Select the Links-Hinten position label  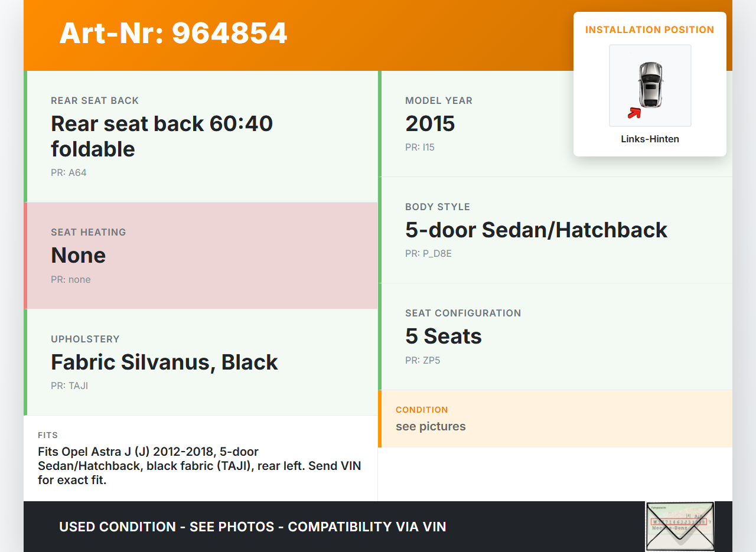650,139
